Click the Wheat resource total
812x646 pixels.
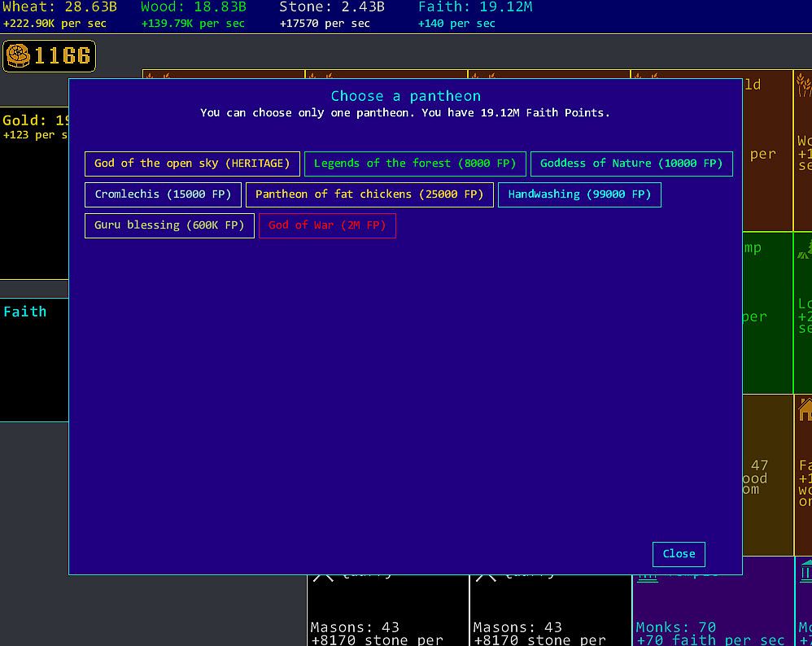60,7
